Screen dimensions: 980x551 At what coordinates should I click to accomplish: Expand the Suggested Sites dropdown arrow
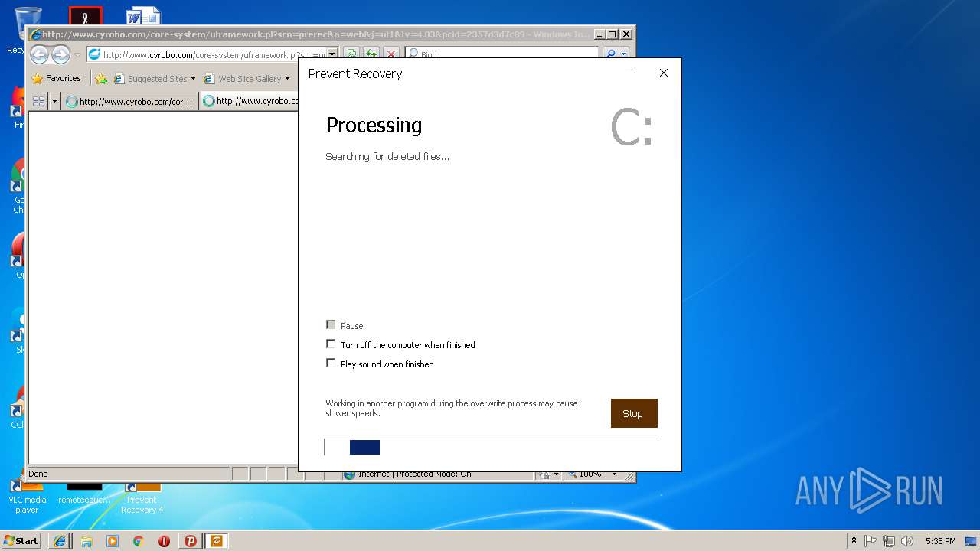click(193, 78)
